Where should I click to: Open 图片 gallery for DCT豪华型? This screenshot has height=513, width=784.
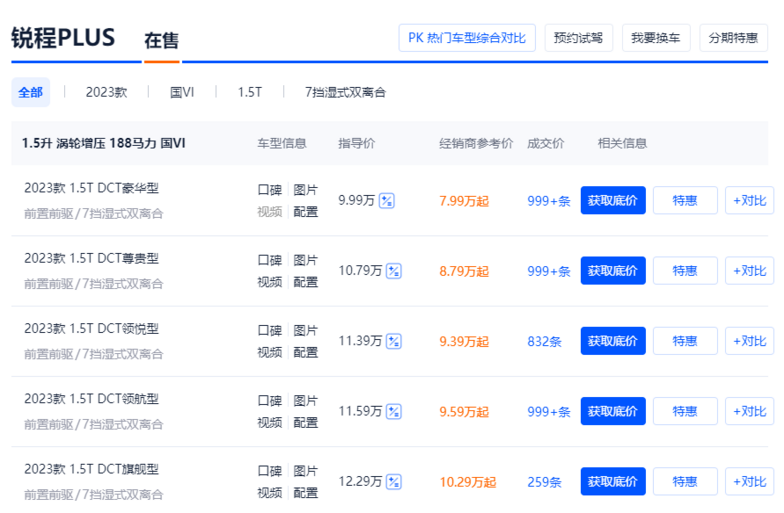pyautogui.click(x=306, y=190)
